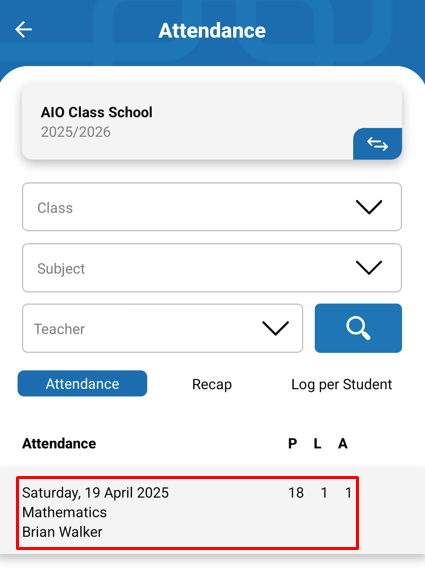Click the magnifying glass search button
Image resolution: width=425 pixels, height=587 pixels.
click(x=358, y=328)
